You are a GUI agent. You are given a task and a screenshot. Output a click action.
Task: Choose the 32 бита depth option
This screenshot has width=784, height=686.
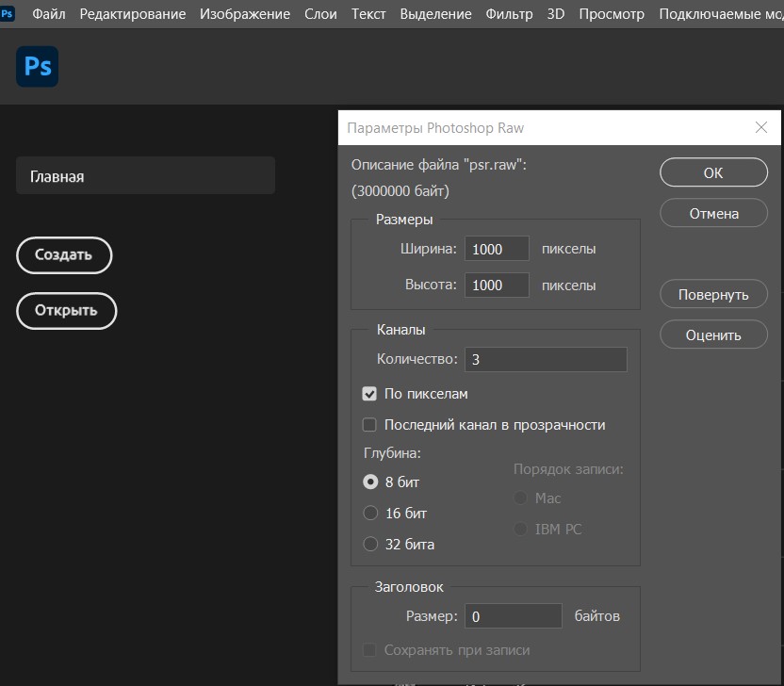(x=370, y=544)
